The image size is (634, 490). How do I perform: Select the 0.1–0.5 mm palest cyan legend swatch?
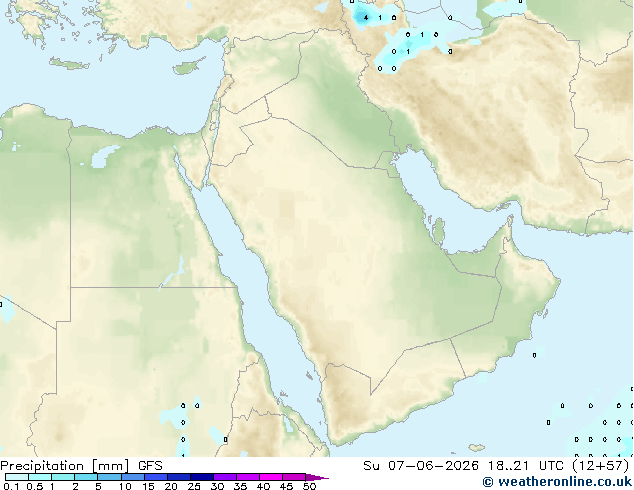pyautogui.click(x=17, y=477)
